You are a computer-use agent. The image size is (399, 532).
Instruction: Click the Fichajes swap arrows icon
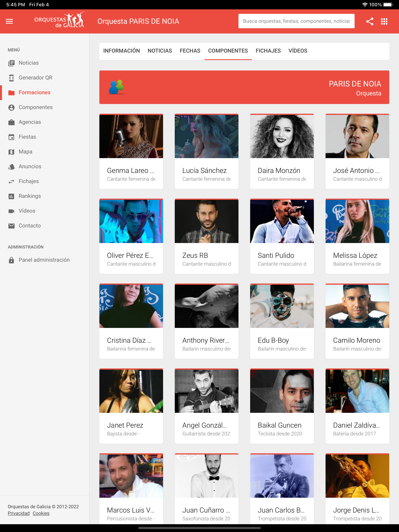click(11, 181)
